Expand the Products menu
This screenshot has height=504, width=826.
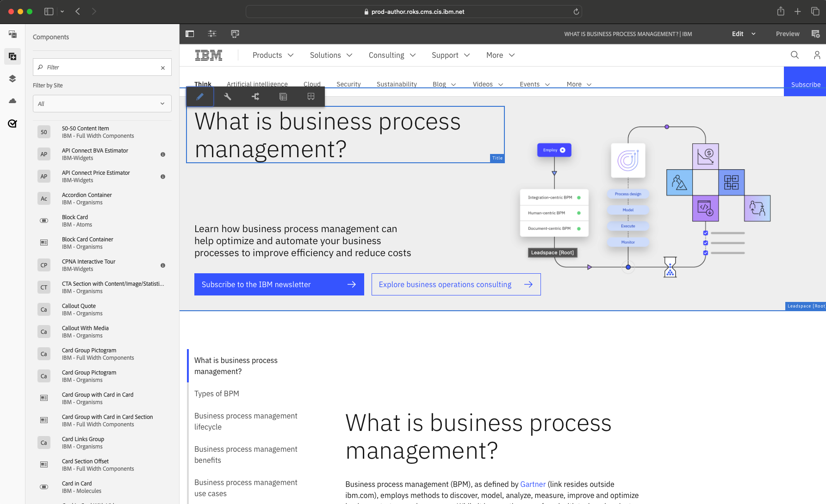click(273, 55)
